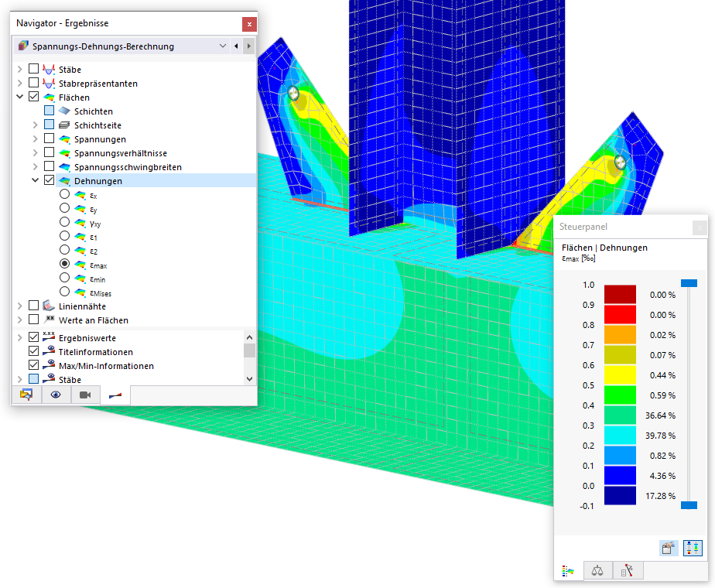Switch to the Navigator display eye tab
715x588 pixels.
coord(56,395)
